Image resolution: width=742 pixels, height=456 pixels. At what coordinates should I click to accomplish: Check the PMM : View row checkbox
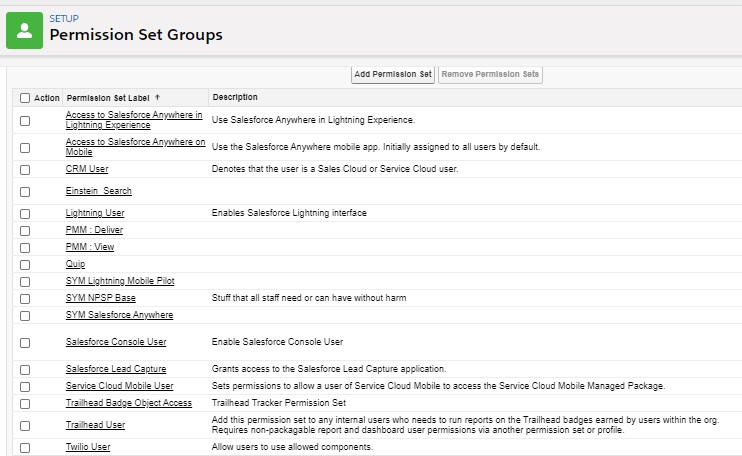[x=25, y=247]
